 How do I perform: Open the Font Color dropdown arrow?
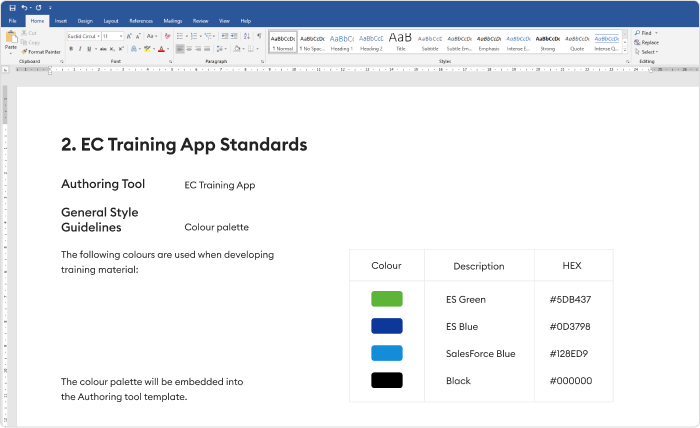[168, 49]
